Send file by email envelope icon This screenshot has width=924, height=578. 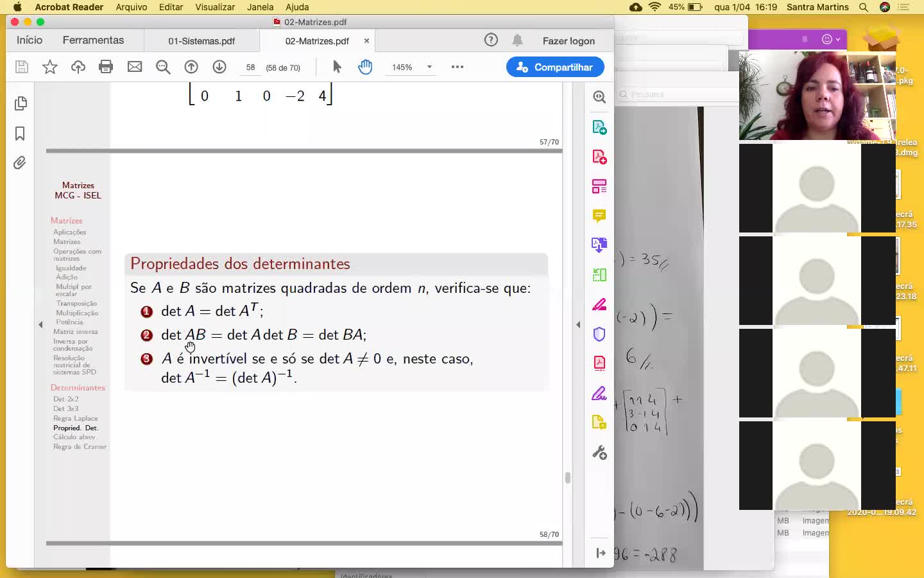coord(135,67)
